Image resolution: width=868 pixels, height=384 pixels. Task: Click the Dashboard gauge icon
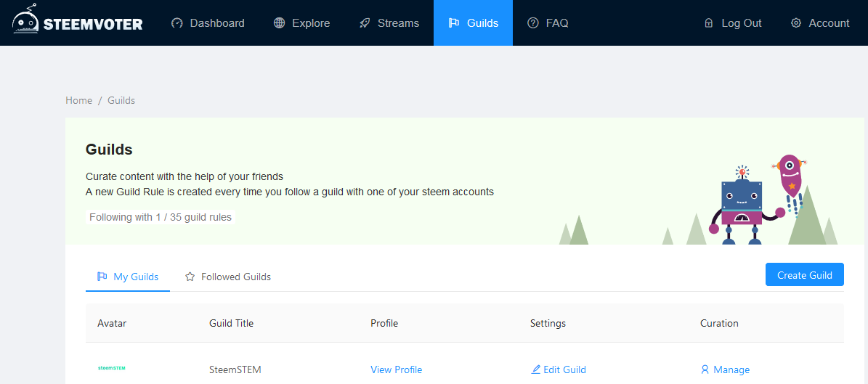pos(177,23)
